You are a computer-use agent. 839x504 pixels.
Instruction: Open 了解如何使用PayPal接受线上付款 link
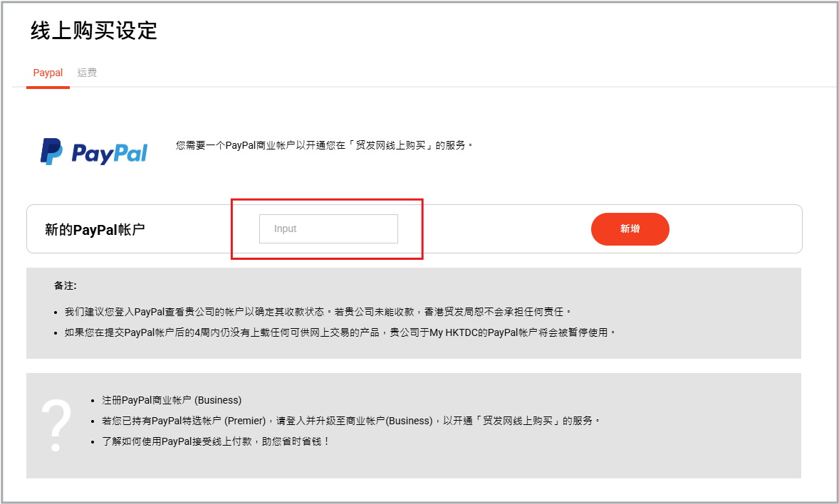coord(215,442)
